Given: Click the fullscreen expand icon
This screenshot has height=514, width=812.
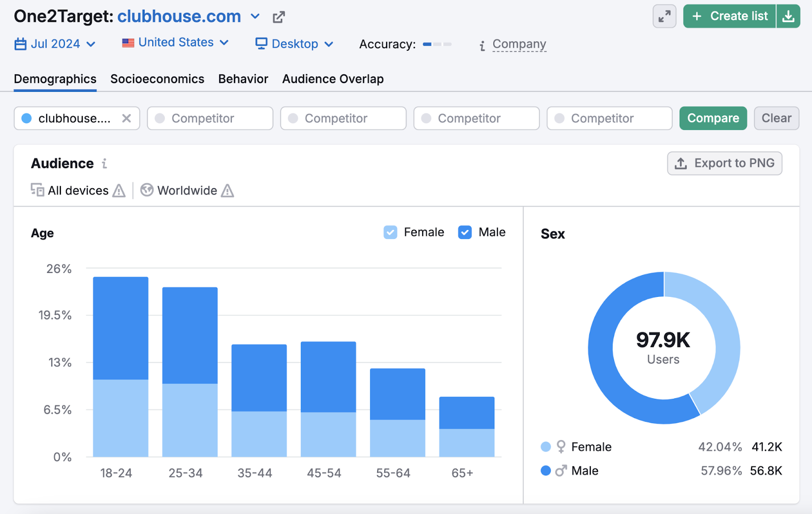Looking at the screenshot, I should (x=664, y=17).
